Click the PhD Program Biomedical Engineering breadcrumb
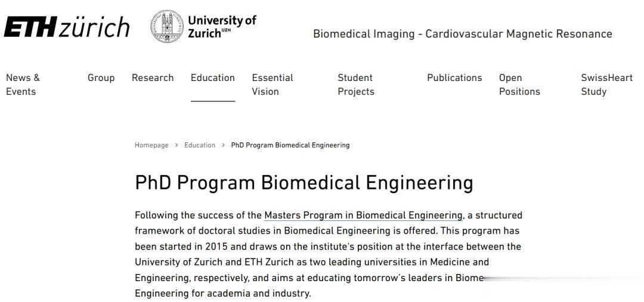Viewport: 644px width, 302px height. click(290, 145)
